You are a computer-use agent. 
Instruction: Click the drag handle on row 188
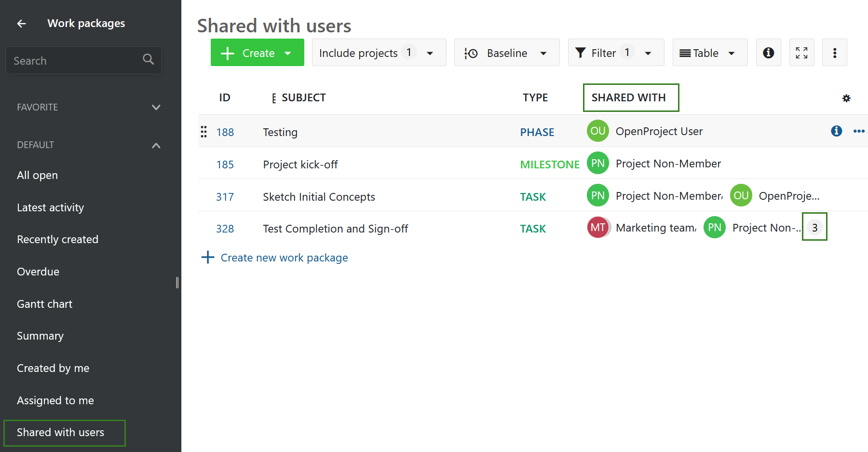click(x=204, y=132)
